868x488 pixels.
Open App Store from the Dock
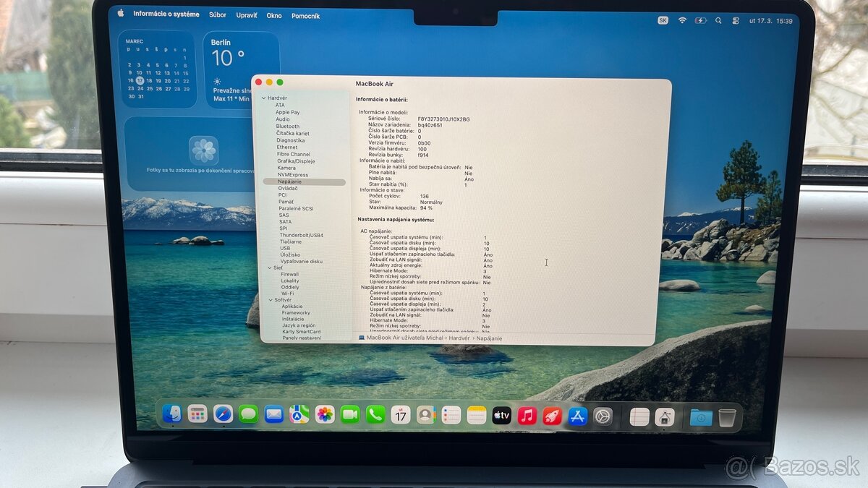click(x=578, y=416)
